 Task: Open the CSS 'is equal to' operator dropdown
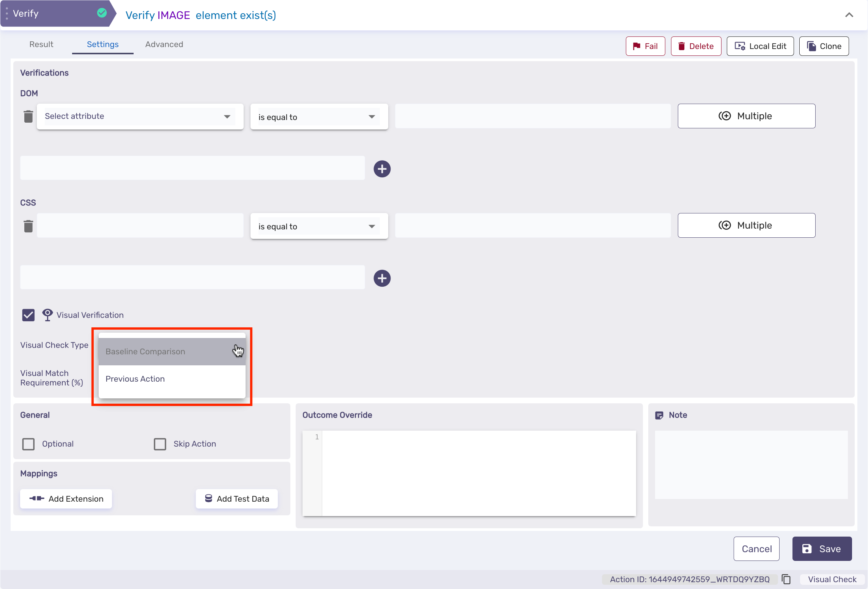click(x=319, y=226)
